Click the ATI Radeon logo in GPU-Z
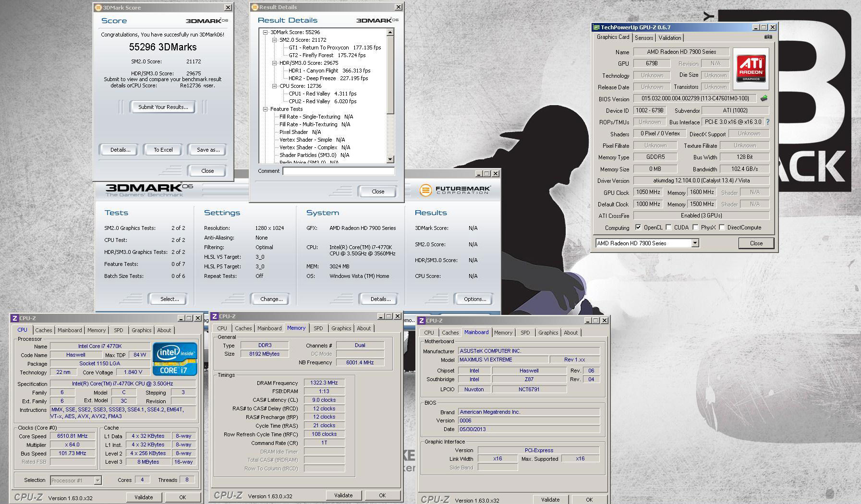Image resolution: width=861 pixels, height=504 pixels. [x=751, y=69]
